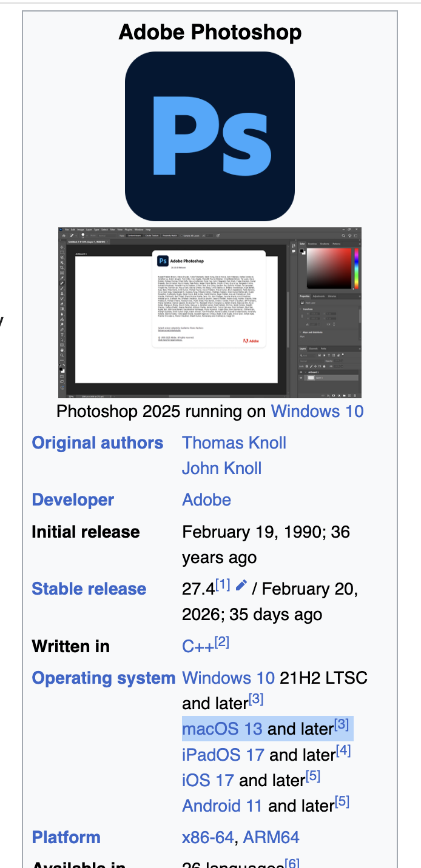
Task: Click the Operating system label link
Action: click(104, 678)
